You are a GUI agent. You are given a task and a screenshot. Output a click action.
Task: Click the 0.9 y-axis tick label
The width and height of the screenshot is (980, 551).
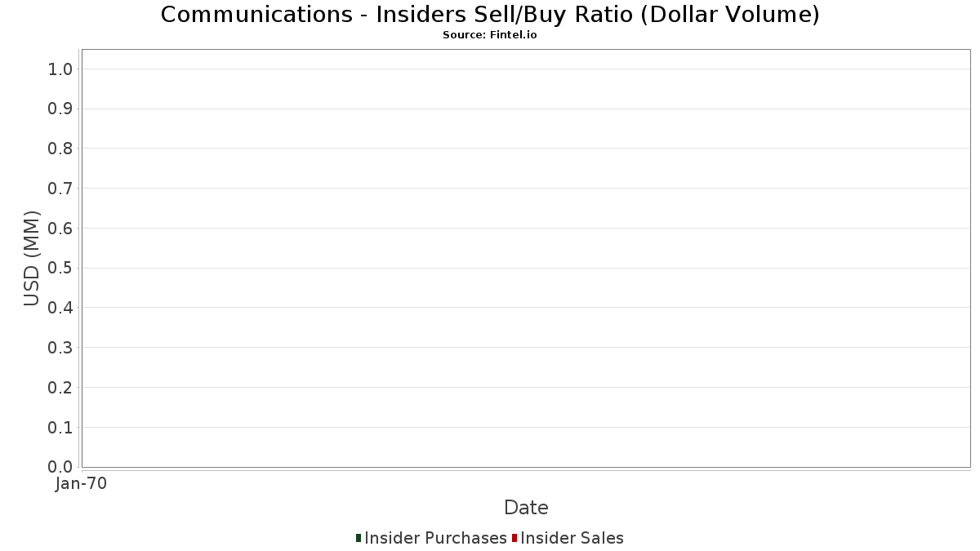[x=61, y=109]
